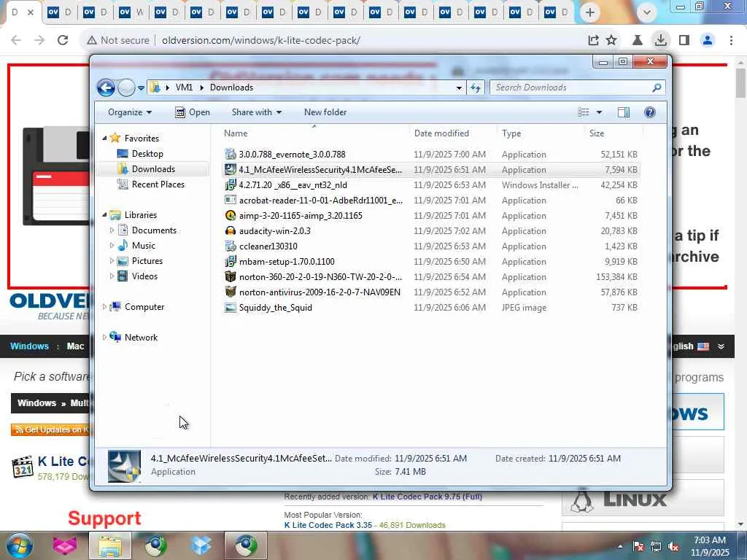Open Chrome downloads tray icon

click(660, 40)
